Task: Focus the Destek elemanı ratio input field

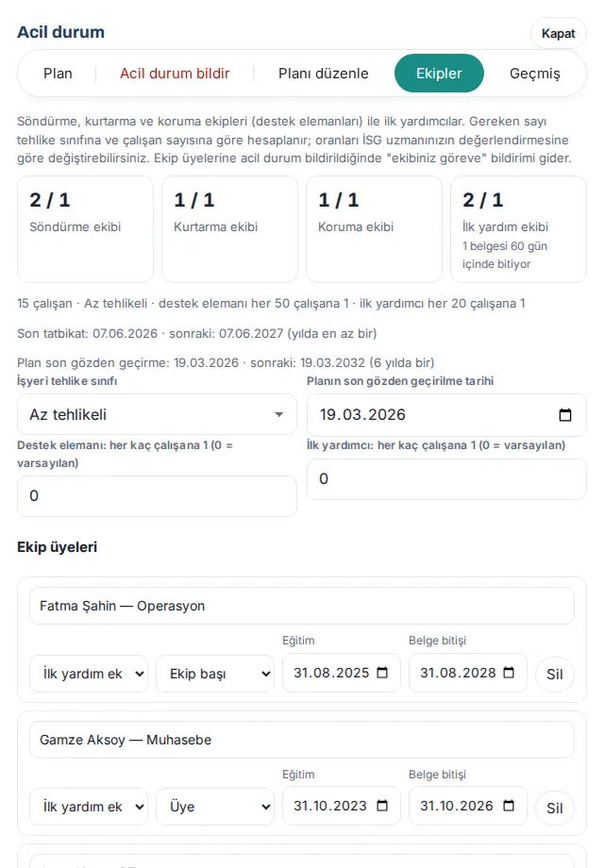Action: tap(157, 496)
